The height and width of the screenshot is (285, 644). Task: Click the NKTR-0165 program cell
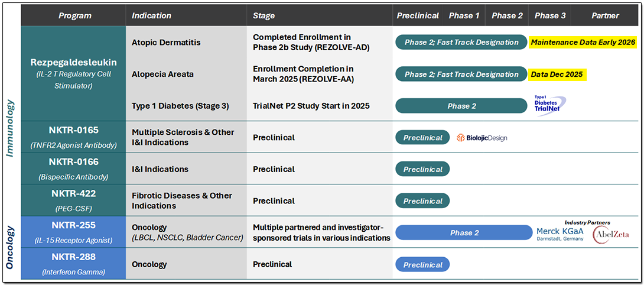click(x=73, y=137)
